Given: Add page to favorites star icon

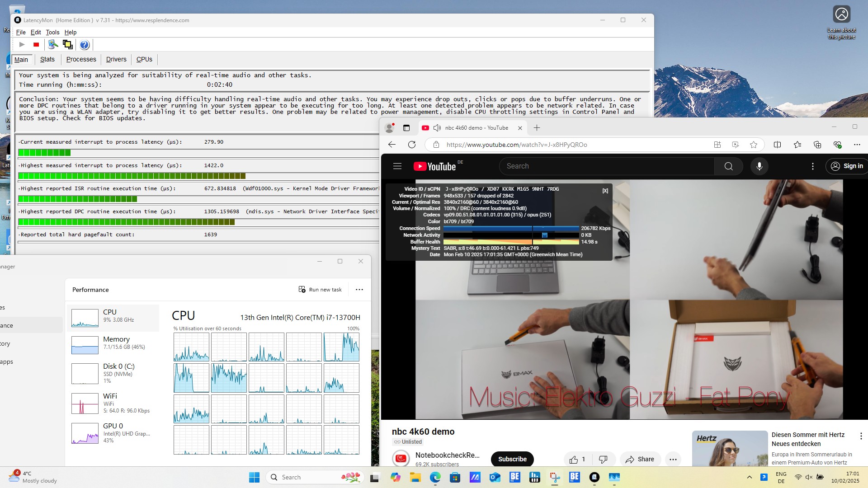Looking at the screenshot, I should click(x=753, y=145).
